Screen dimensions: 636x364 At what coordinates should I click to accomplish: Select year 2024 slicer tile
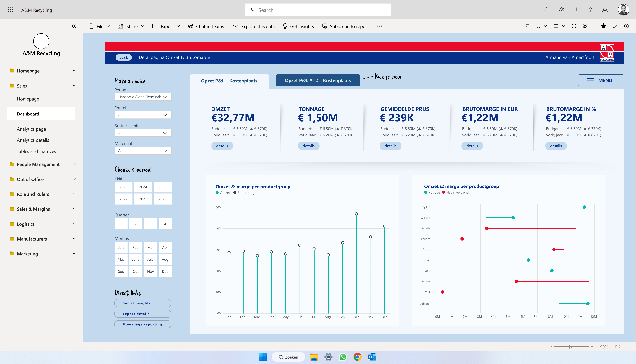click(x=143, y=187)
